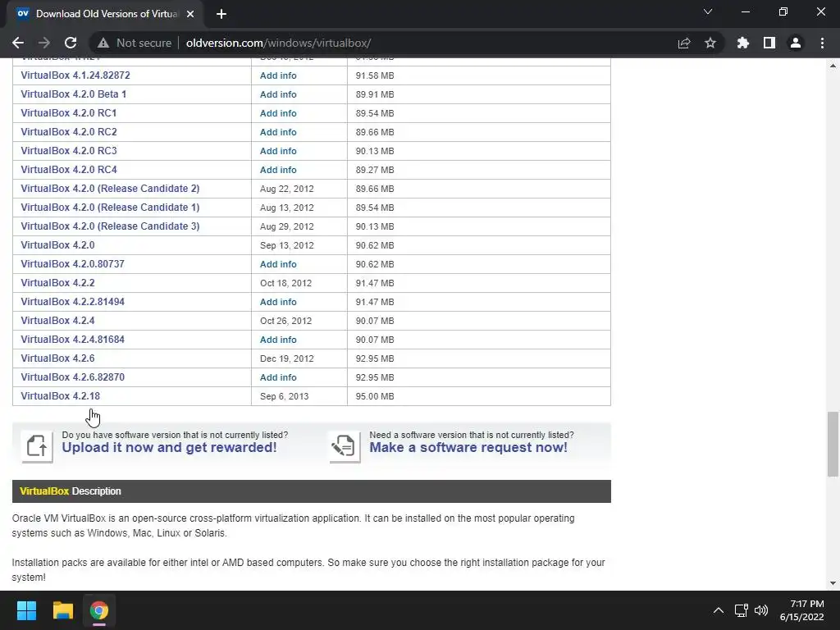
Task: Click Add info for VirtualBox 4.2.4.81684
Action: click(278, 340)
